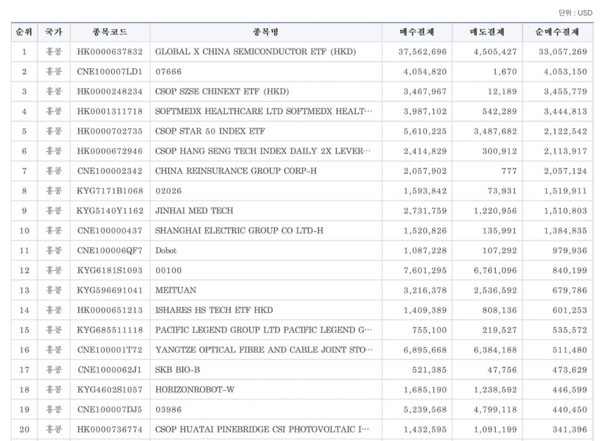
Task: Select code HK0000672946
Action: (x=110, y=151)
